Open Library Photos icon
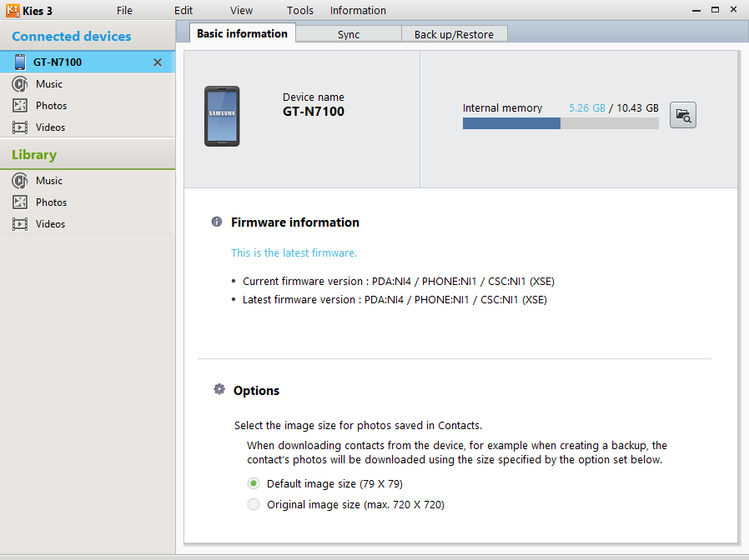 [19, 202]
